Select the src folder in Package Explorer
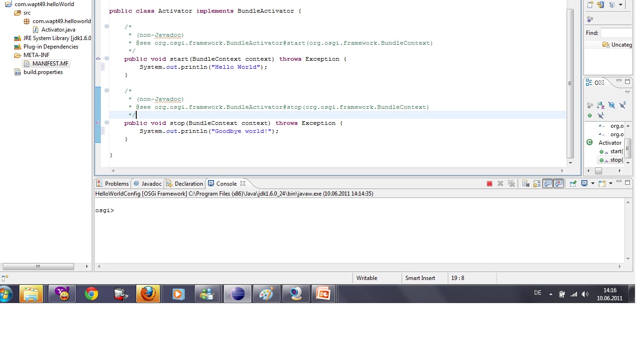This screenshot has height=362, width=644. (x=22, y=13)
